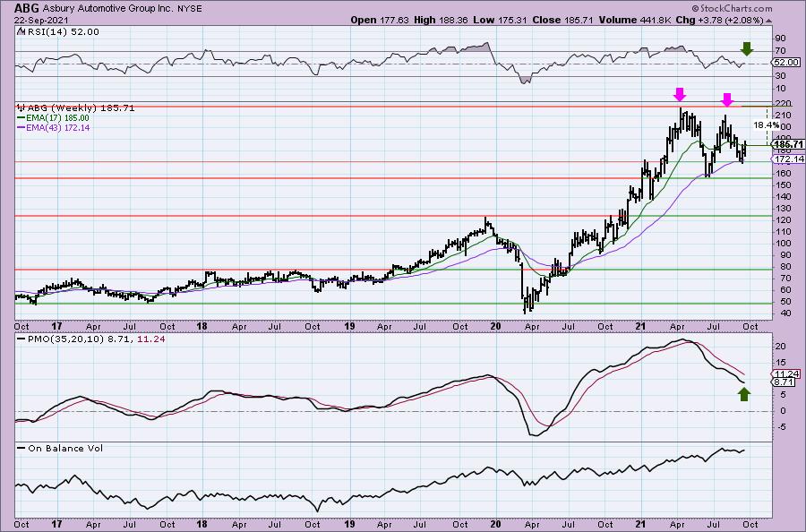Click the 150 level on price axis
The width and height of the screenshot is (806, 532).
coord(783,185)
